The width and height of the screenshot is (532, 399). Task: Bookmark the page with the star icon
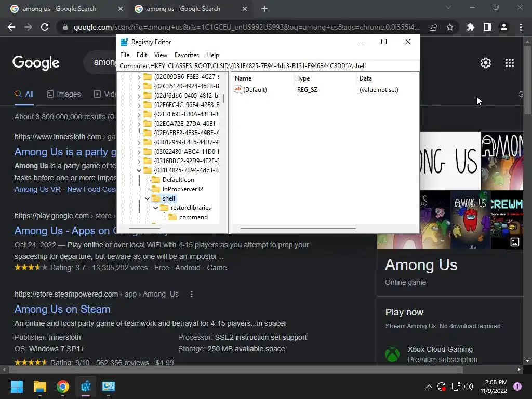click(x=450, y=27)
